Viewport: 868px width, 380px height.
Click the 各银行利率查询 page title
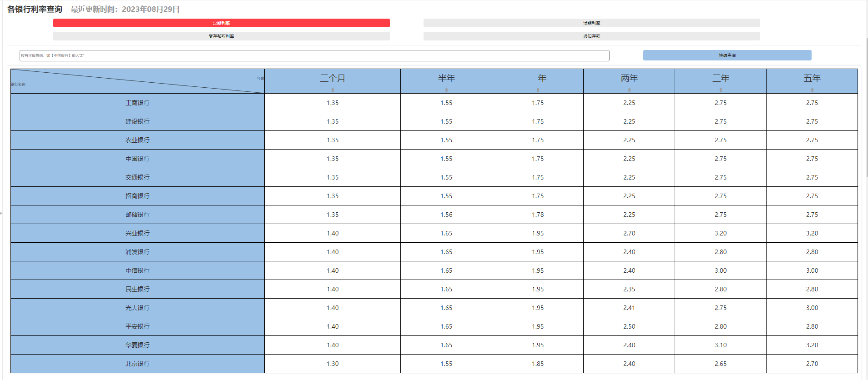click(35, 9)
